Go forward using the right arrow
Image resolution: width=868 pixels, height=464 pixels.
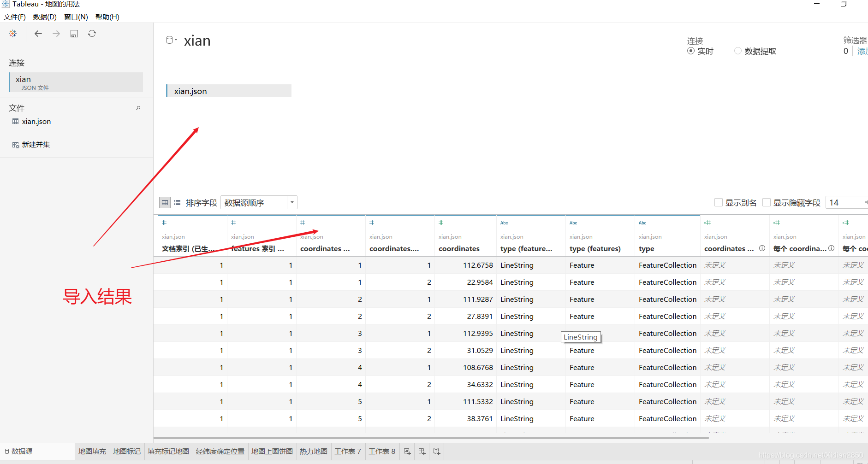tap(56, 34)
